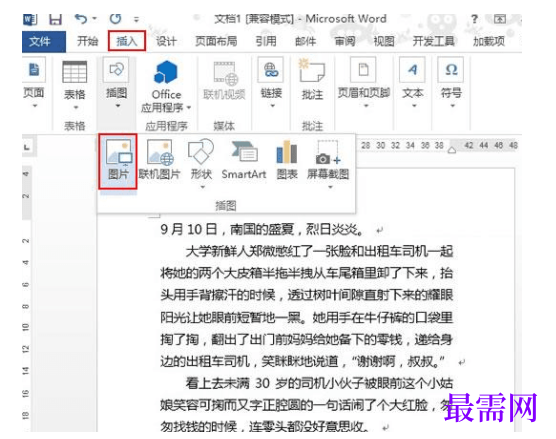Insert a picture with 图片 button
Image resolution: width=556 pixels, height=439 pixels.
pyautogui.click(x=118, y=161)
